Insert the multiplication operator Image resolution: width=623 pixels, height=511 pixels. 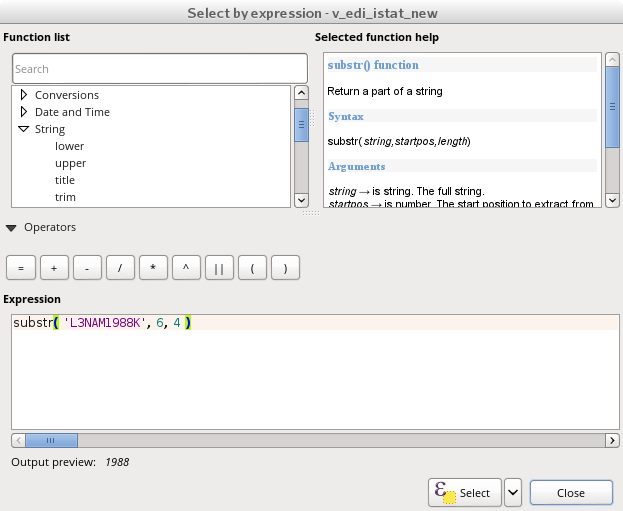pos(153,268)
